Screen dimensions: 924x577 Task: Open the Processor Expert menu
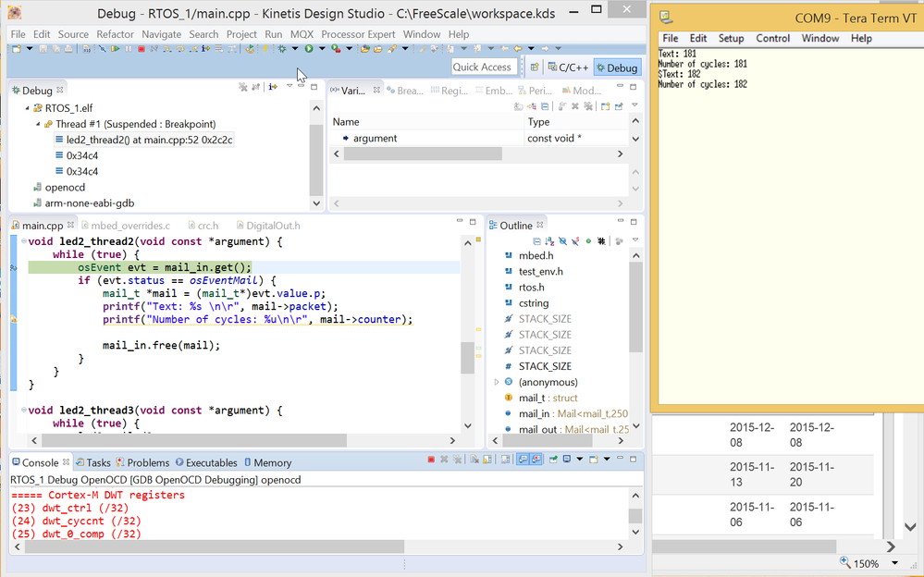click(358, 34)
